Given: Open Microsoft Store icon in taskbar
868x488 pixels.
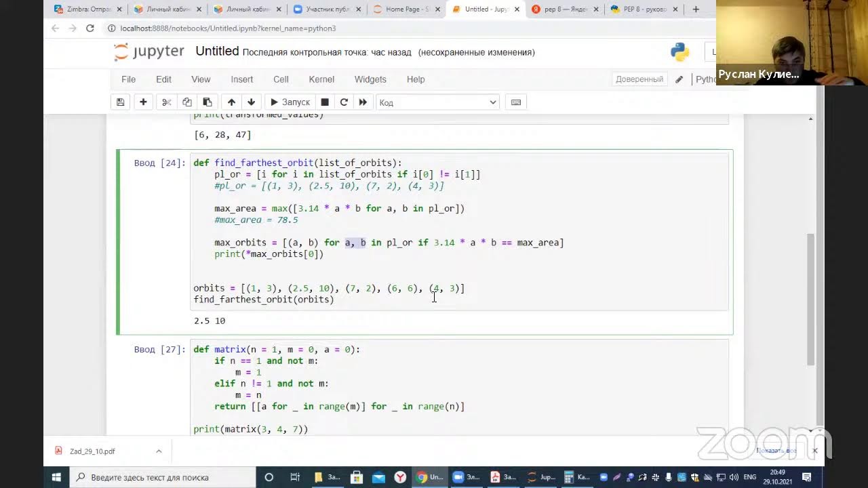Looking at the screenshot, I should point(357,477).
